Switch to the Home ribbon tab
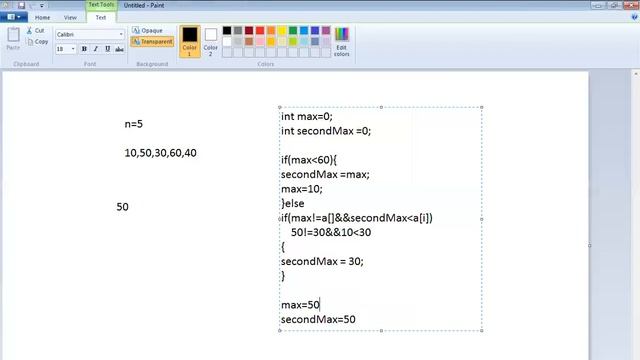This screenshot has width=640, height=360. 42,18
